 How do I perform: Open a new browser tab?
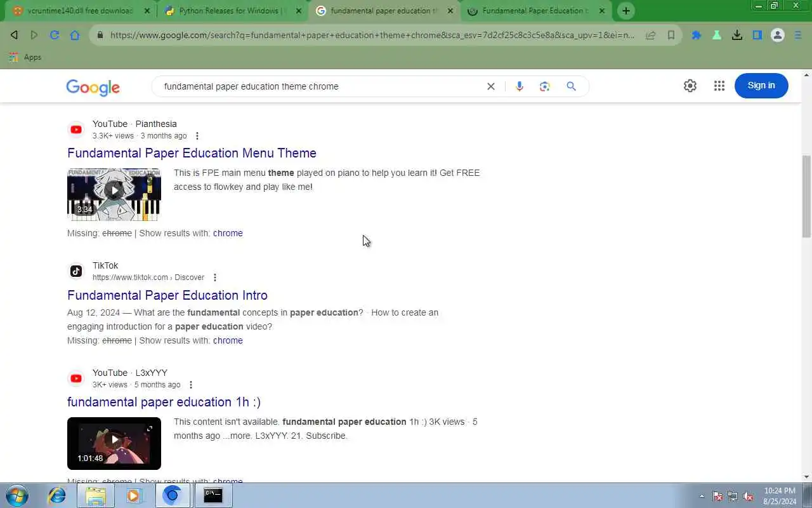pyautogui.click(x=625, y=11)
